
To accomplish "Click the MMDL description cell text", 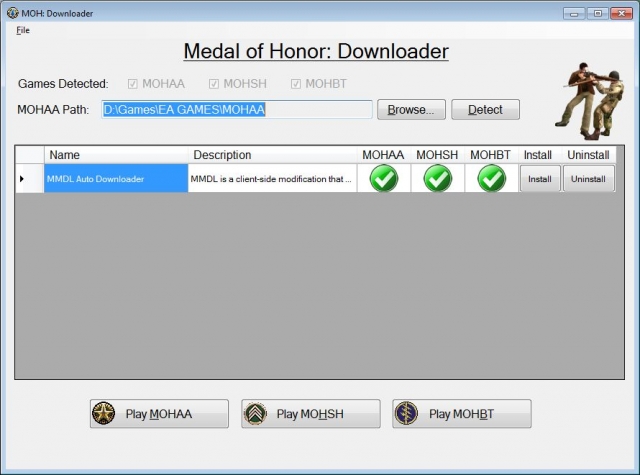I will [271, 179].
